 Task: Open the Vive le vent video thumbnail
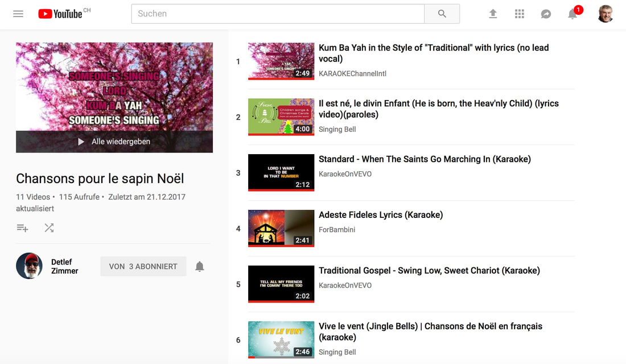281,340
